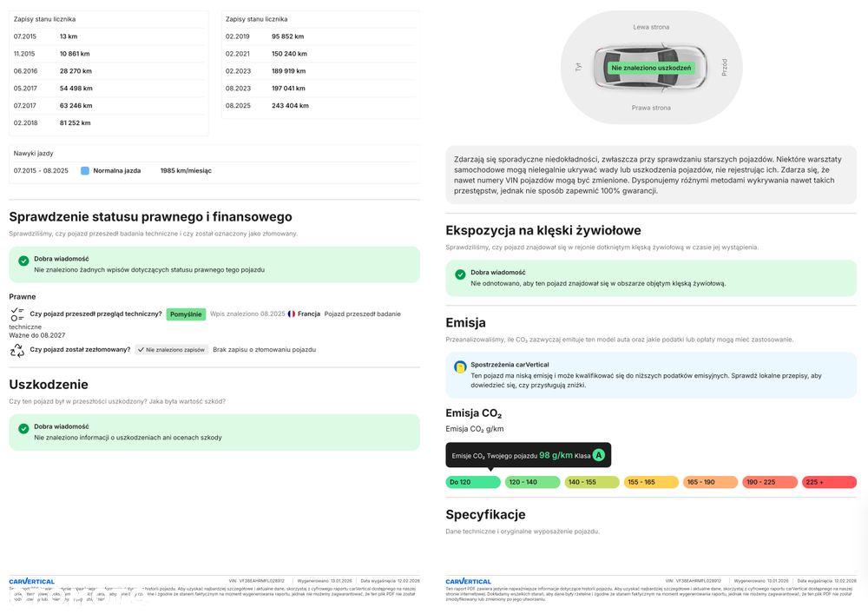Click the green Klasa A badge

point(598,455)
